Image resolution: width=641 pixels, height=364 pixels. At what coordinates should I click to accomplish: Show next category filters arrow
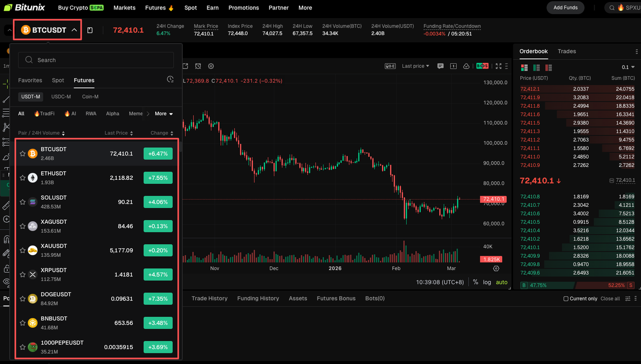pyautogui.click(x=148, y=114)
